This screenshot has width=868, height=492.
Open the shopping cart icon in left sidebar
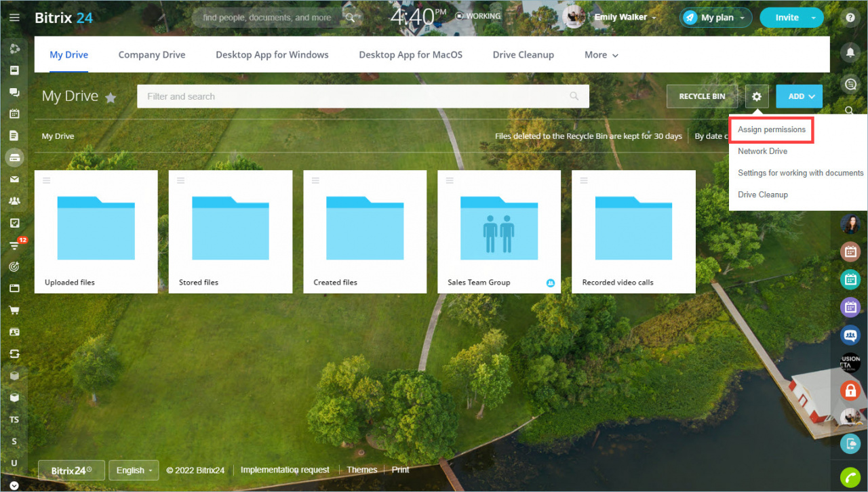coord(14,310)
